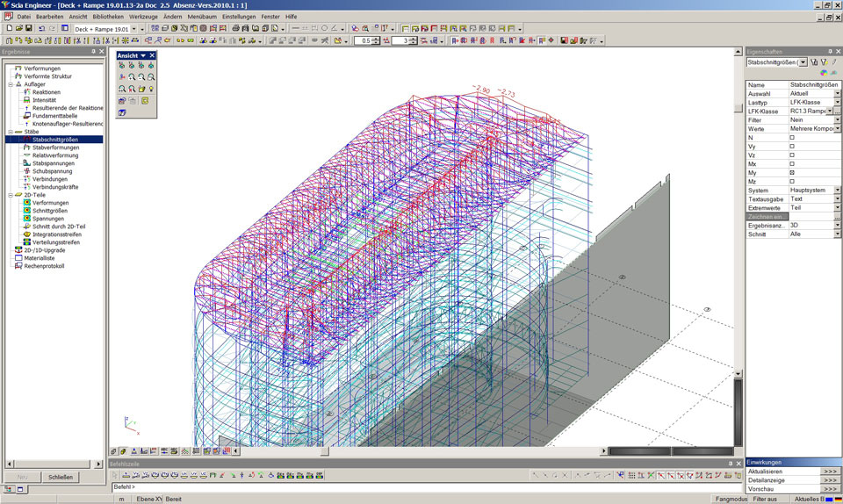This screenshot has width=843, height=504.
Task: Click the color wheel icon in Eigenschaften panel
Action: click(823, 73)
